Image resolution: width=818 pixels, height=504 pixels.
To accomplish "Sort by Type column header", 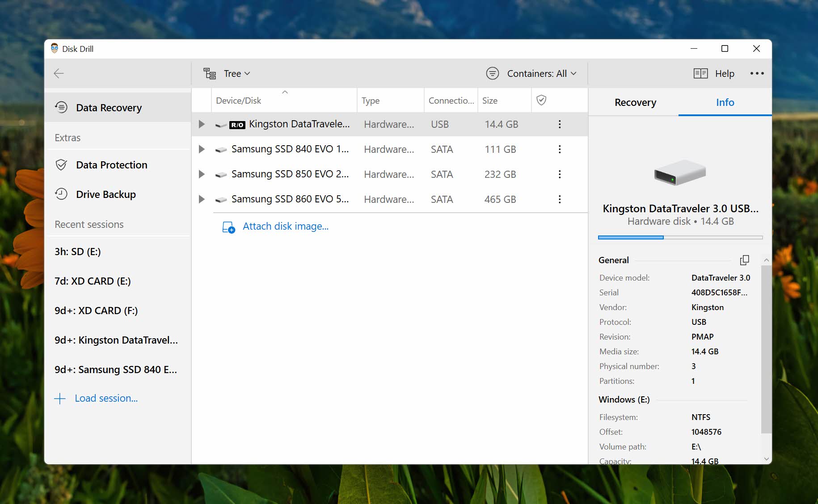I will click(x=390, y=101).
